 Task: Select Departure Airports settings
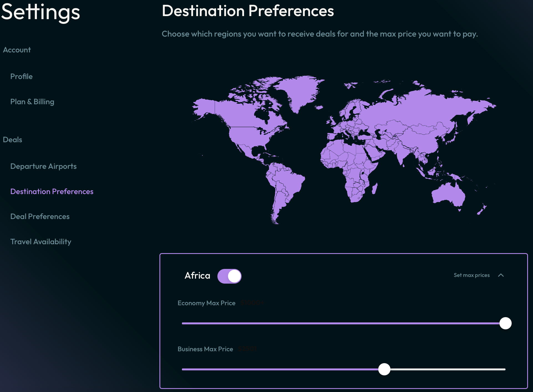(x=43, y=166)
